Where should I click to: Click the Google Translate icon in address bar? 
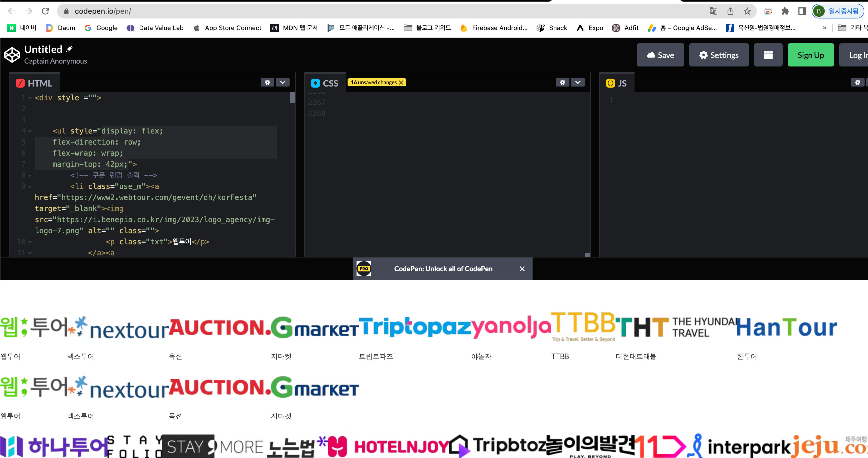point(713,11)
